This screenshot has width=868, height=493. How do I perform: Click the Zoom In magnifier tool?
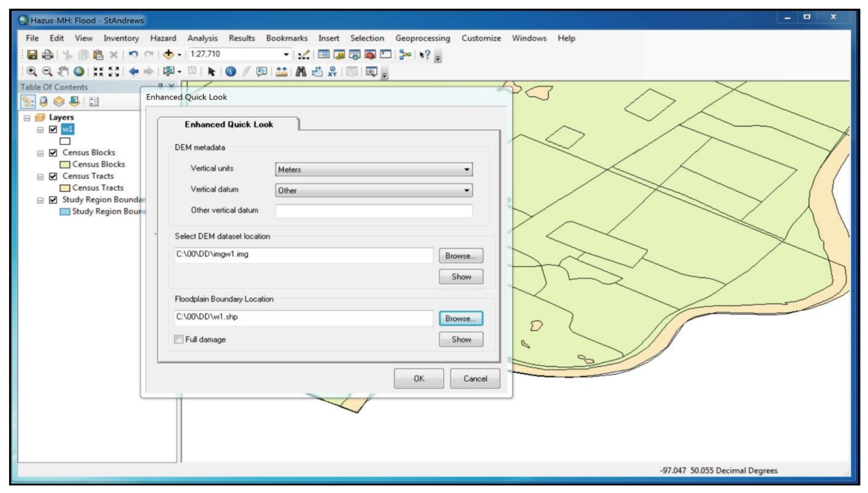(32, 71)
